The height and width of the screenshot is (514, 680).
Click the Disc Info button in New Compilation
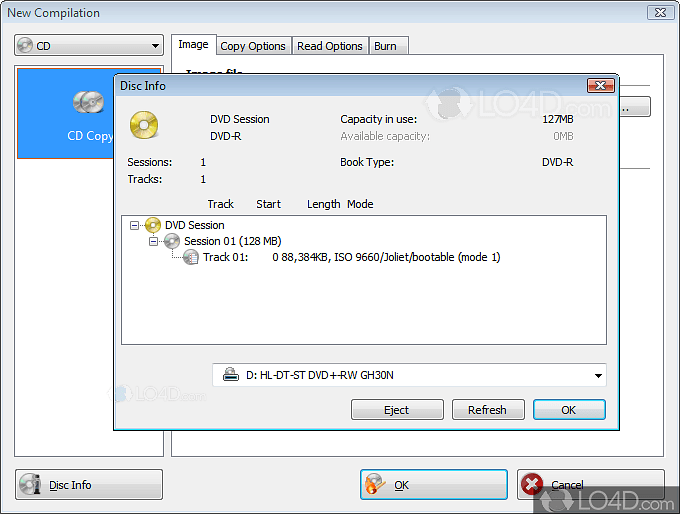click(x=89, y=485)
